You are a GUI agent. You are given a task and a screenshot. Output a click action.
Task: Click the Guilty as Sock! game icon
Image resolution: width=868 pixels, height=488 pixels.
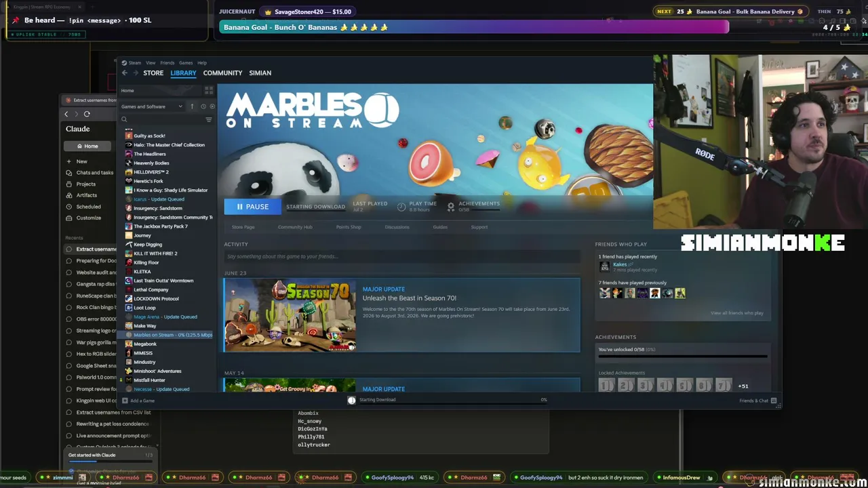(129, 136)
